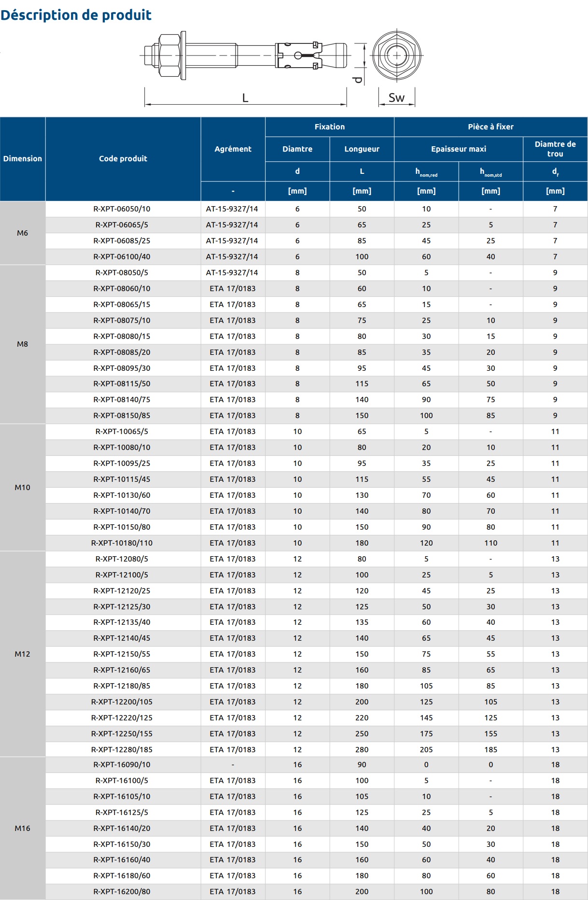Click product code R-XPT-06050/10
Screen dimensions: 588x900
122,209
